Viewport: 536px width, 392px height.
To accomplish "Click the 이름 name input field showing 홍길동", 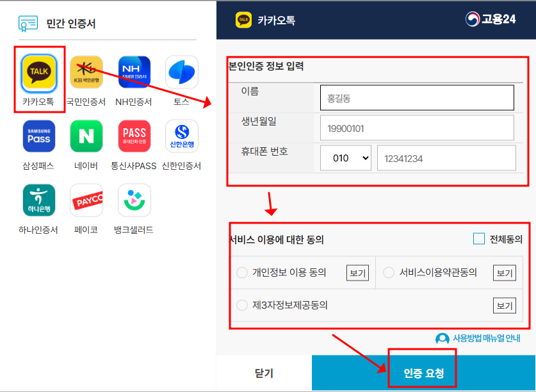I will pyautogui.click(x=417, y=97).
